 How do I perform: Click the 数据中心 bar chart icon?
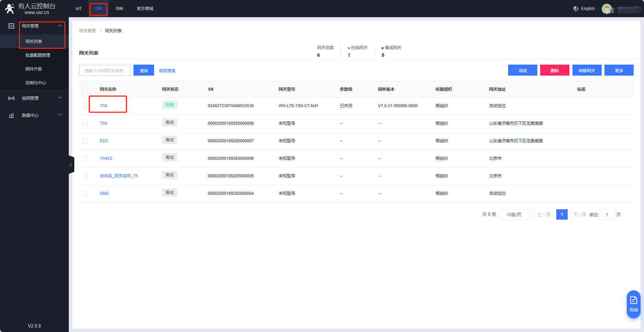click(11, 115)
